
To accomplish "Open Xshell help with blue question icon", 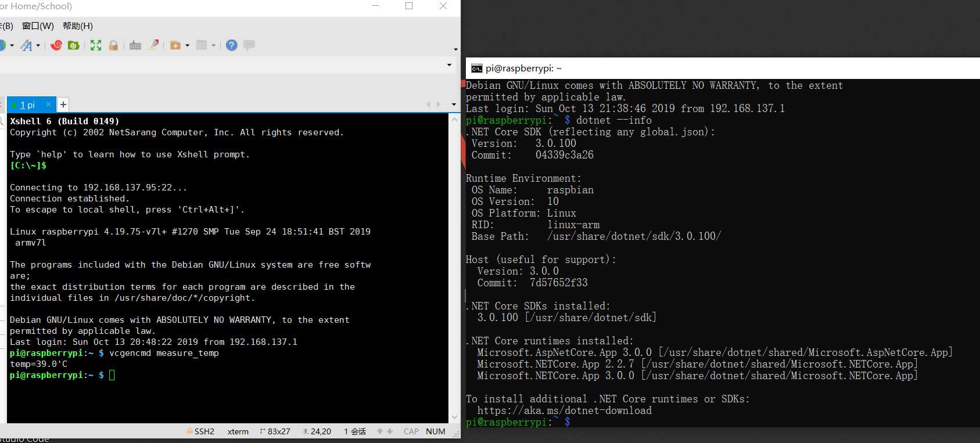I will point(232,45).
